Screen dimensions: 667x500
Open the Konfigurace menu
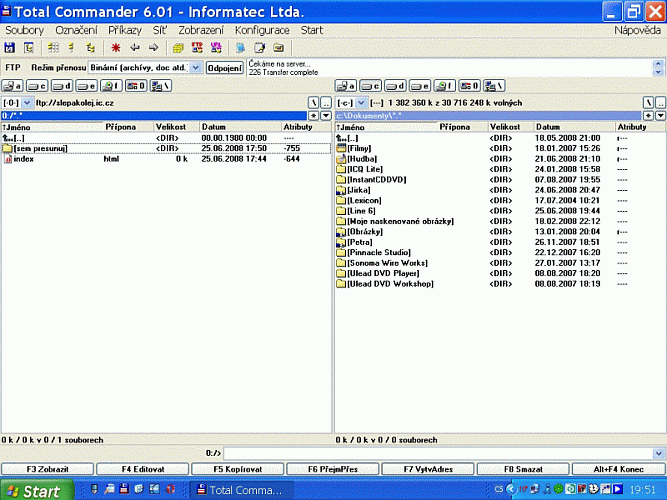pyautogui.click(x=262, y=30)
